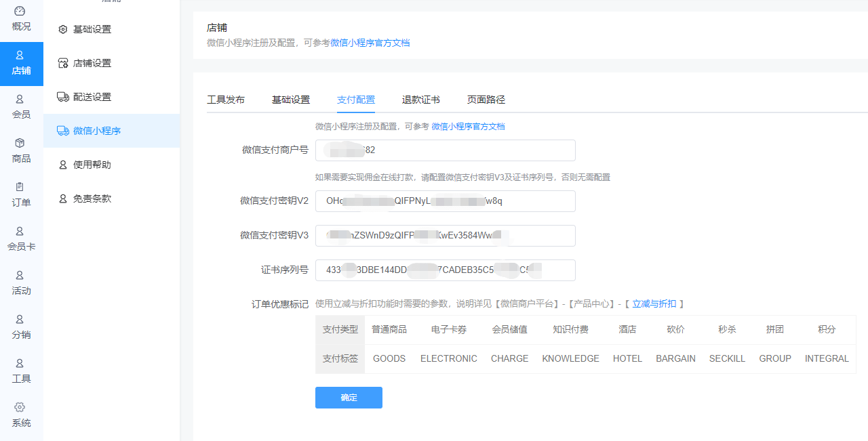Click the 砍价 payment type cell
Viewport: 868px width, 441px height.
pos(675,330)
